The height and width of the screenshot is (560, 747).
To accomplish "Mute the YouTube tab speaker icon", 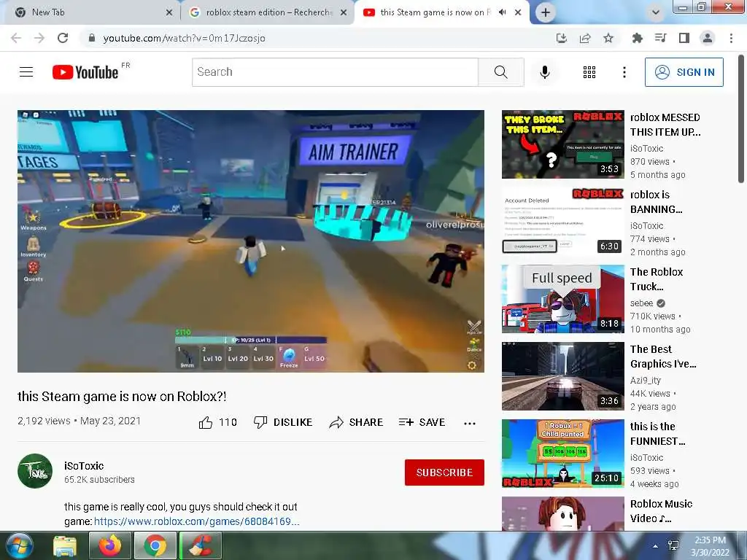I will pyautogui.click(x=502, y=12).
